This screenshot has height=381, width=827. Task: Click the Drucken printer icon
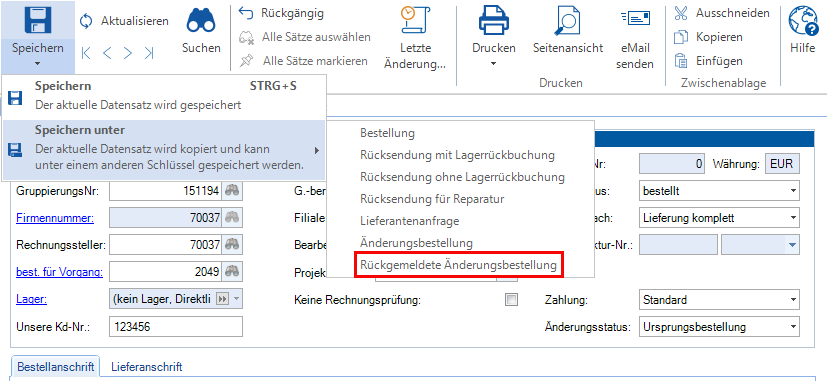pyautogui.click(x=494, y=21)
